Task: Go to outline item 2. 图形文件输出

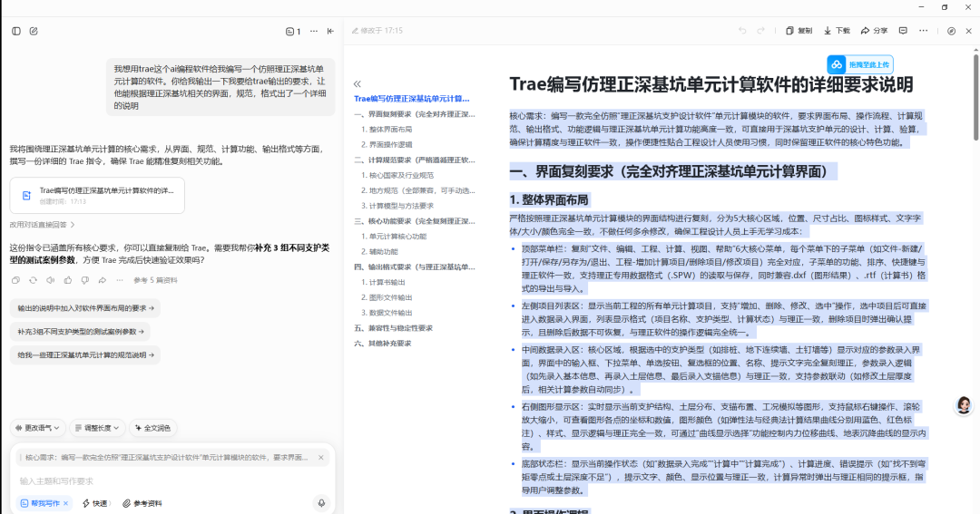Action: click(387, 297)
